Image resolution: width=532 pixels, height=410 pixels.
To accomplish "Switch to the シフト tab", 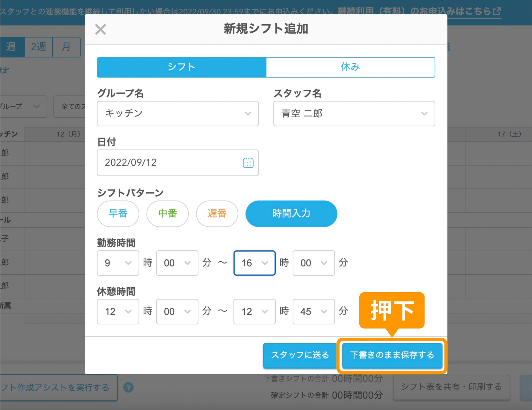I will click(181, 67).
